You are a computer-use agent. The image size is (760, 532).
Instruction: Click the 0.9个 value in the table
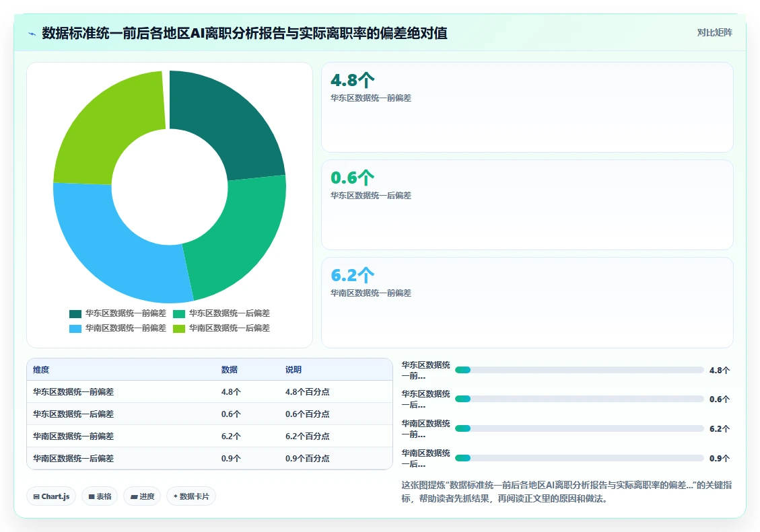[x=231, y=459]
